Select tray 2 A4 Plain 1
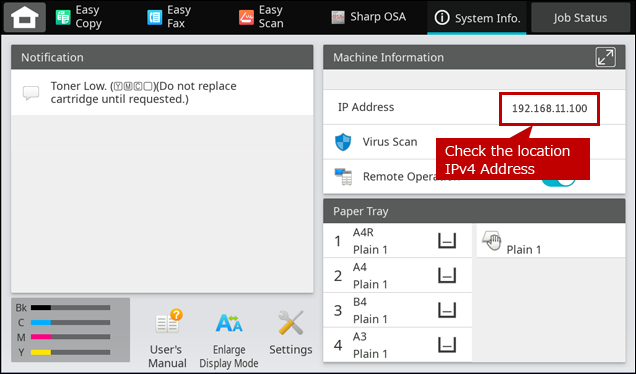 click(398, 276)
